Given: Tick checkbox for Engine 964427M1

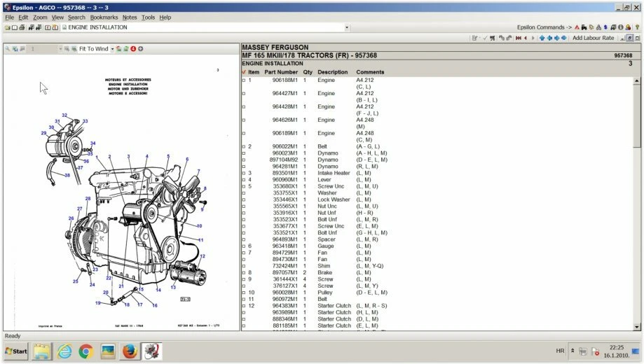Looking at the screenshot, I should 244,94.
